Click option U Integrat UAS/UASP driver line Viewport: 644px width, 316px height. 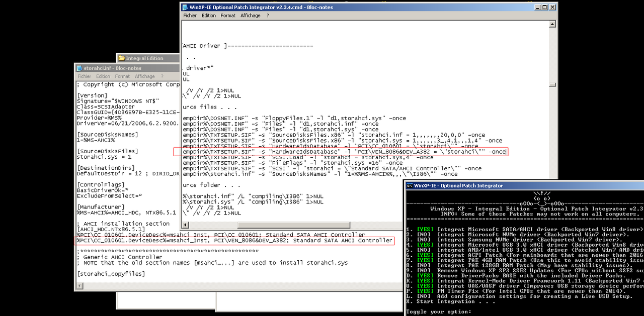(525, 285)
